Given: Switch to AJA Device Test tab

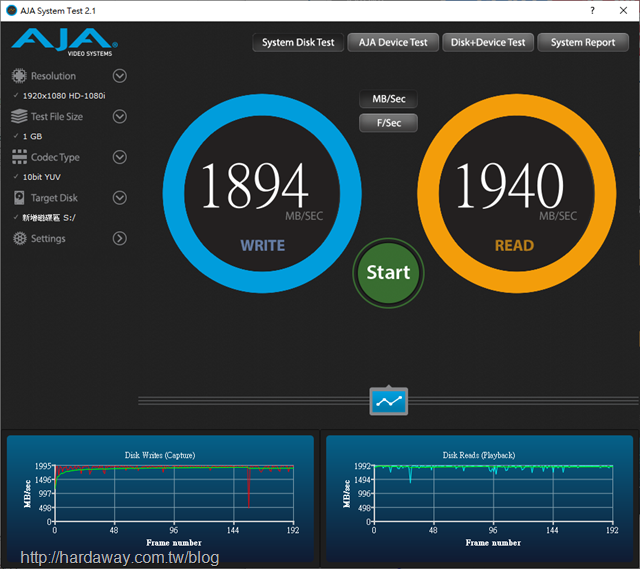Looking at the screenshot, I should (393, 42).
